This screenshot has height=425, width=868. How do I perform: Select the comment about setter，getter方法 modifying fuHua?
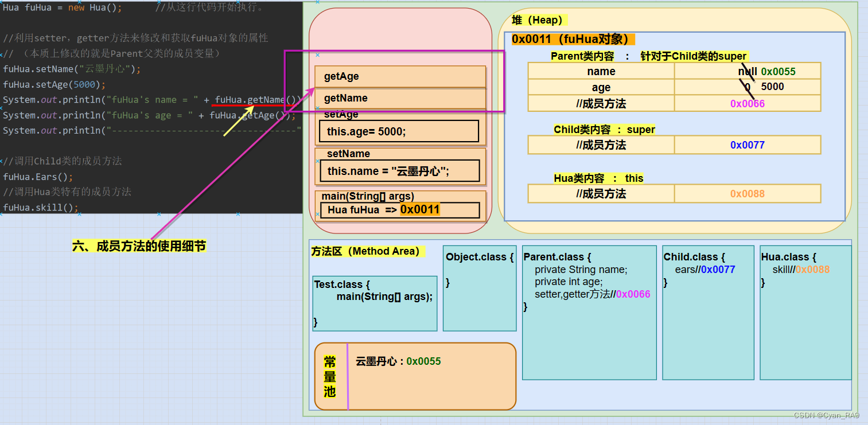135,38
